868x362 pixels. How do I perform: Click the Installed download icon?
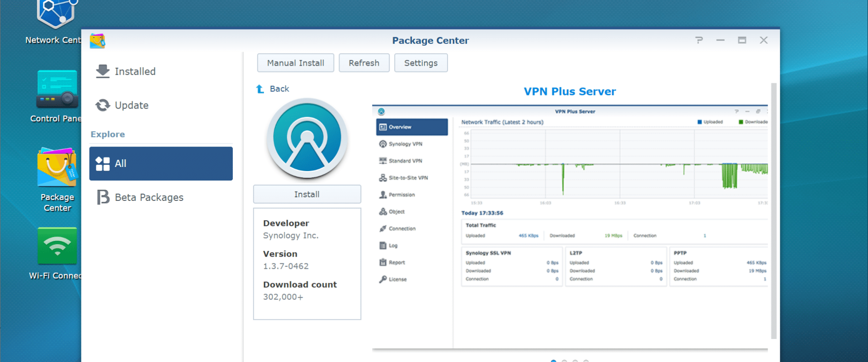(x=103, y=71)
